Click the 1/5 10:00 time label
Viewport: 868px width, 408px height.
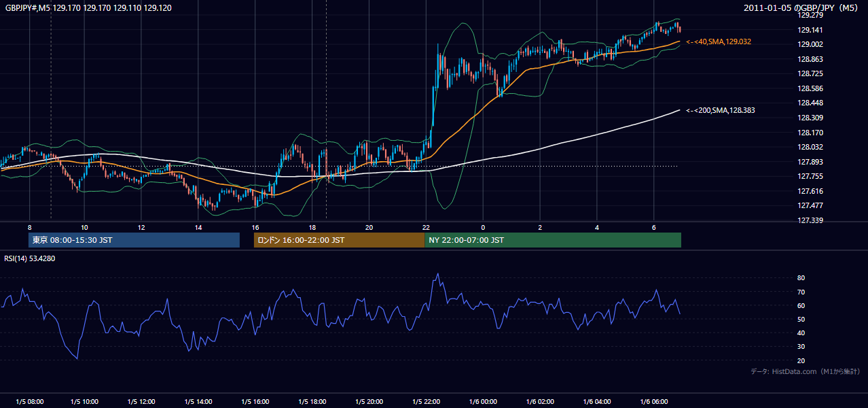[x=85, y=402]
